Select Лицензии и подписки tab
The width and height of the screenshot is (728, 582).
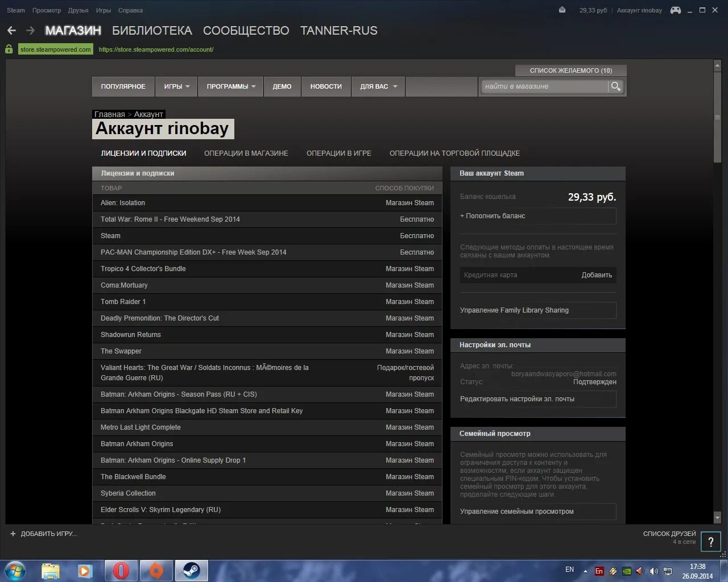(143, 153)
